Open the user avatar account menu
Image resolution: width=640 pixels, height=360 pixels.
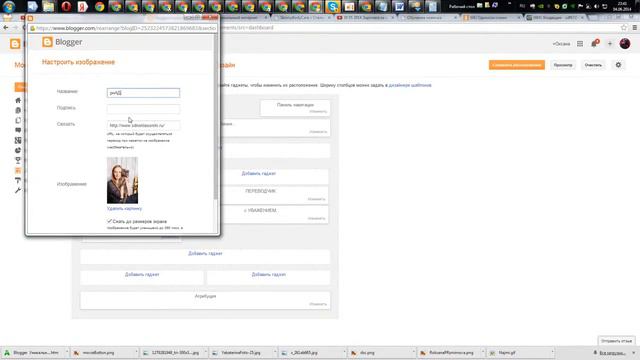(624, 43)
